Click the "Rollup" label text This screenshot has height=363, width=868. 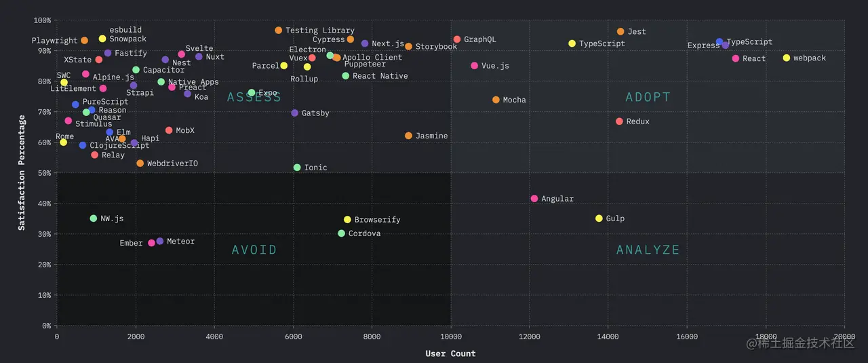[x=304, y=79]
